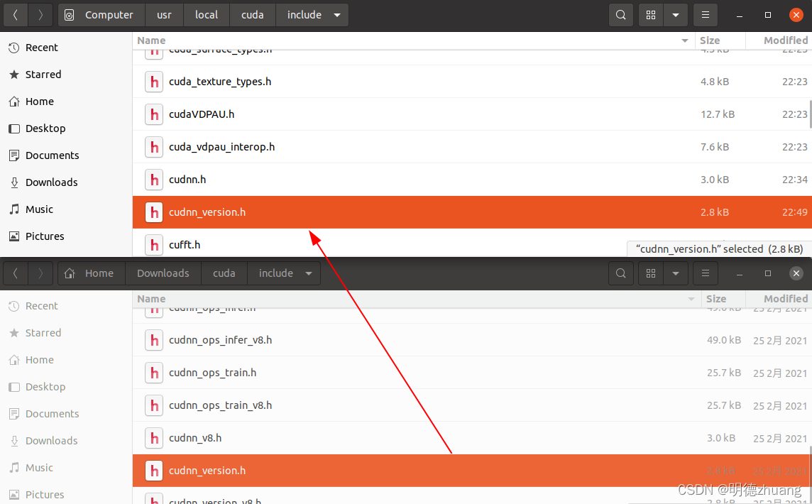Toggle grid view in the Downloads/cuda window
Screen dimensions: 812x504
coord(651,273)
